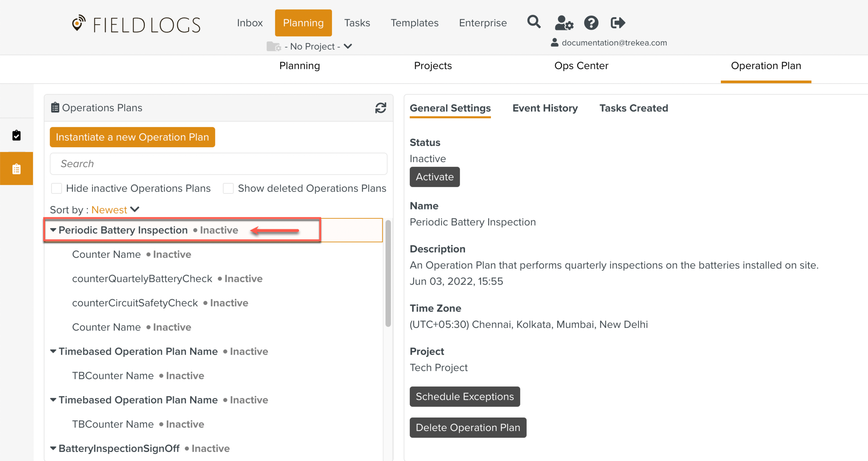Check Show deleted Operations Plans
Image resolution: width=868 pixels, height=461 pixels.
coord(228,188)
